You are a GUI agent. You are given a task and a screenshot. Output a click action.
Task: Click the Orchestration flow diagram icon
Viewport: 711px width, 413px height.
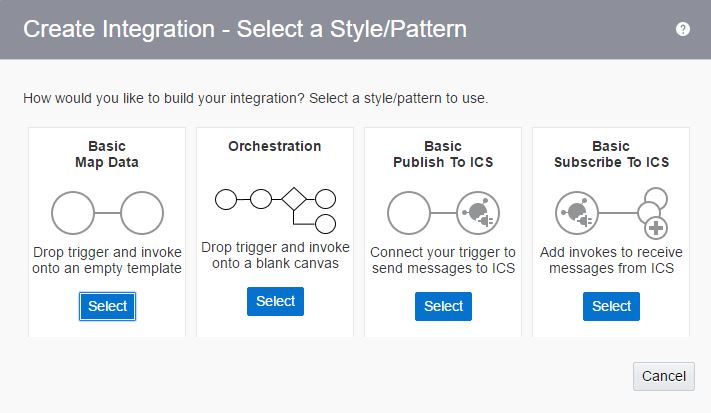coord(275,210)
